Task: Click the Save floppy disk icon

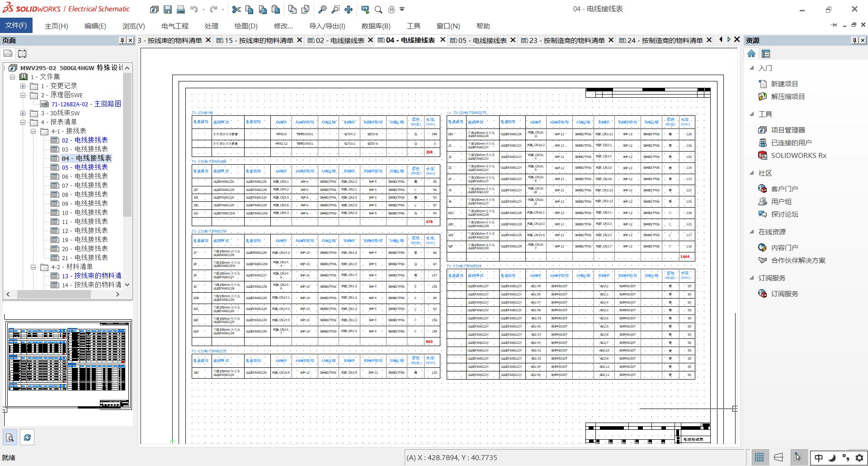Action: click(167, 9)
